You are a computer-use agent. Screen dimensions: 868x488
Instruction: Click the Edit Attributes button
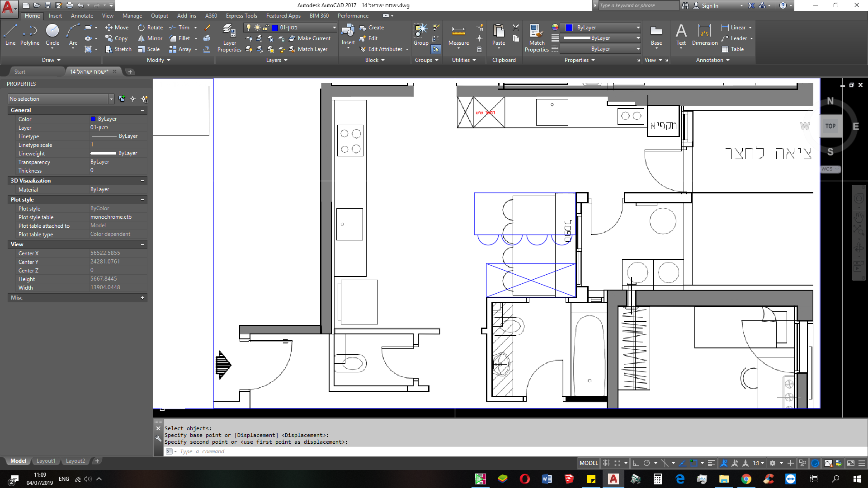[x=382, y=49]
